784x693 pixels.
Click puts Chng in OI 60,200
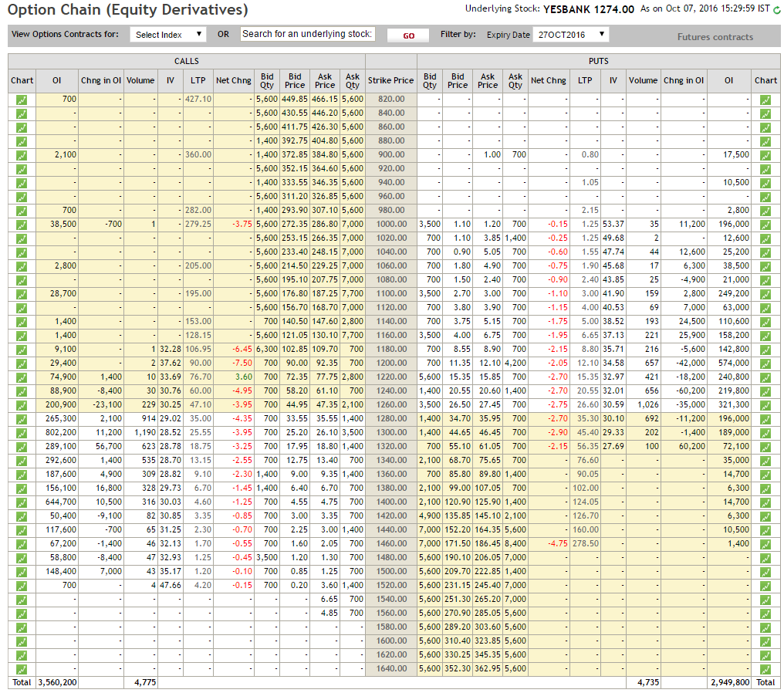(x=692, y=447)
